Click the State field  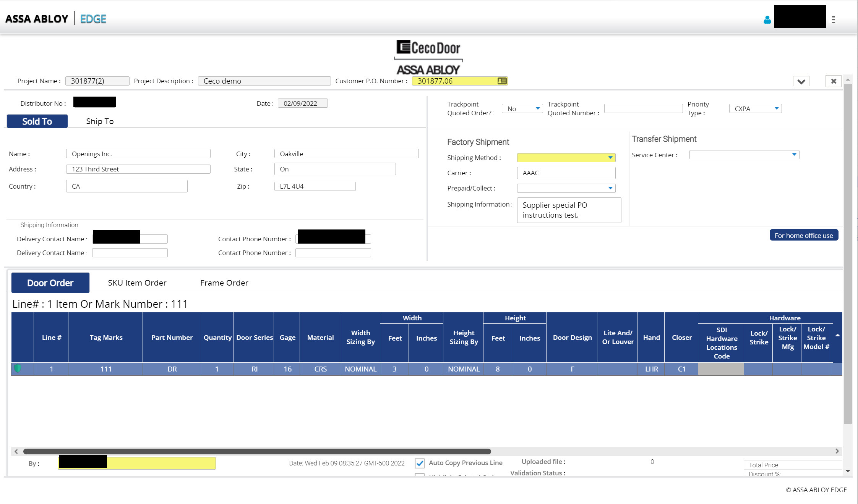click(x=335, y=169)
